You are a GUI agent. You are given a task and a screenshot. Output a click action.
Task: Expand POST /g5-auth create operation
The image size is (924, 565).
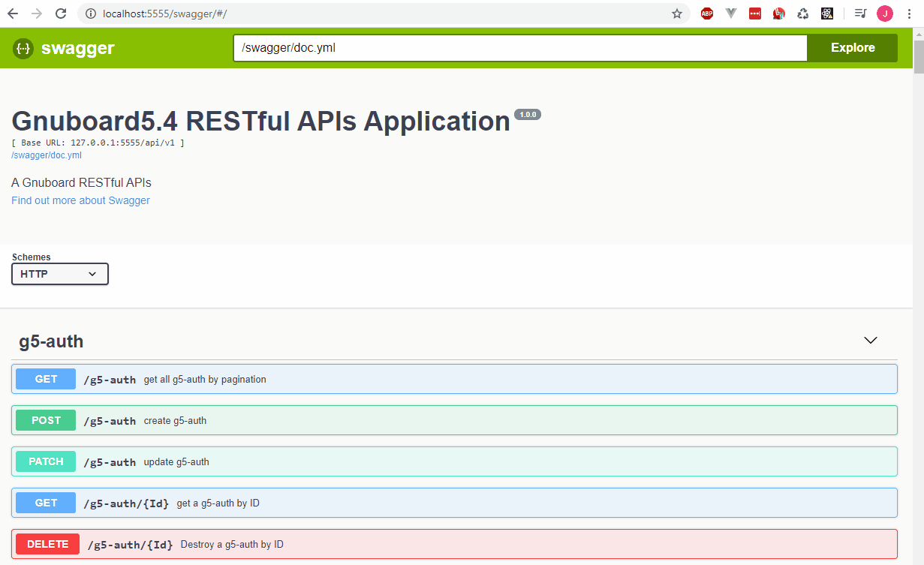[x=454, y=420]
